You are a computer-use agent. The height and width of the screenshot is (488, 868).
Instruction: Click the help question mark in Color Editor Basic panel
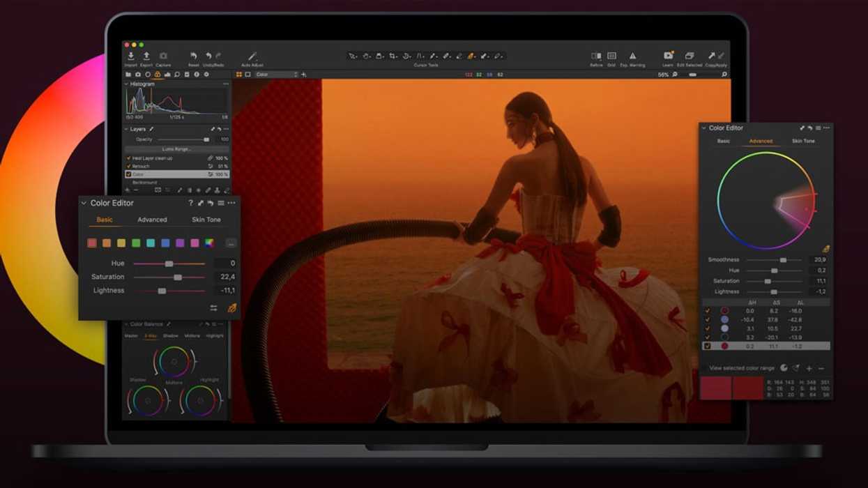[x=190, y=203]
